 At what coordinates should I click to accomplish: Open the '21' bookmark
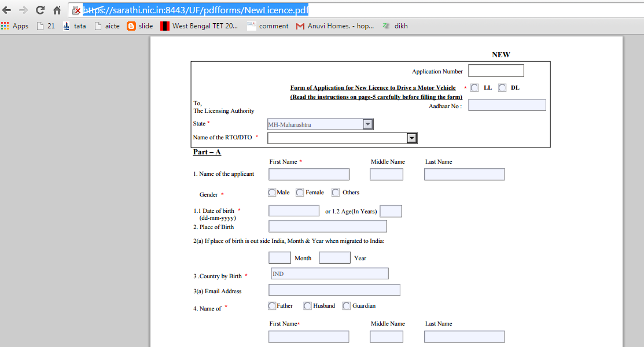point(46,26)
